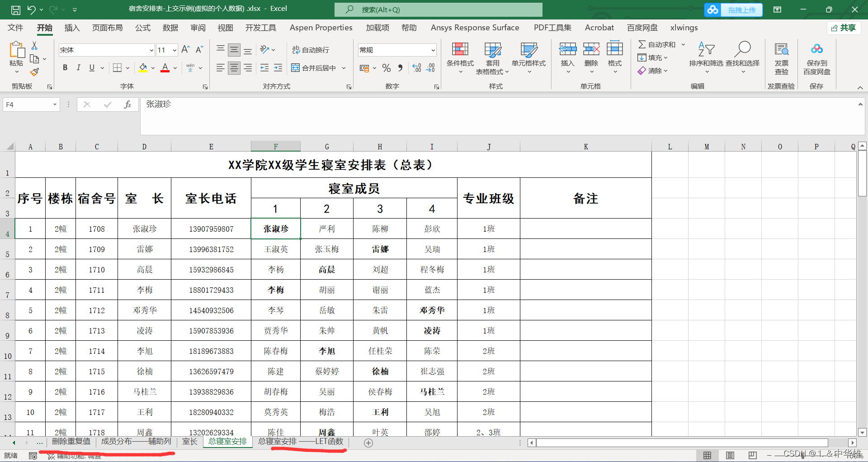Toggle top vertical alignment
Screen dimensions: 868x462
tap(220, 50)
